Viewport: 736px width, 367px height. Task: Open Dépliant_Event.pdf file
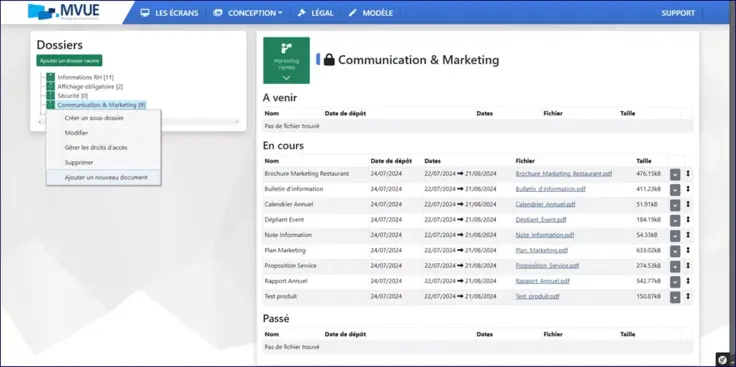(541, 220)
